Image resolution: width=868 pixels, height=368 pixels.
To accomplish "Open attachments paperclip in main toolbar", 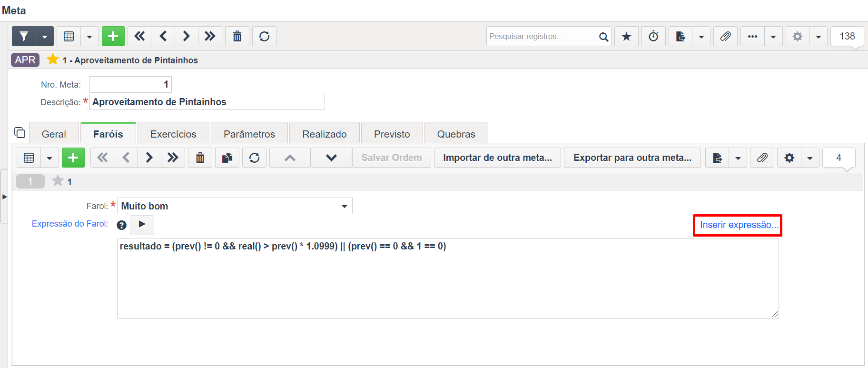I will (x=725, y=36).
